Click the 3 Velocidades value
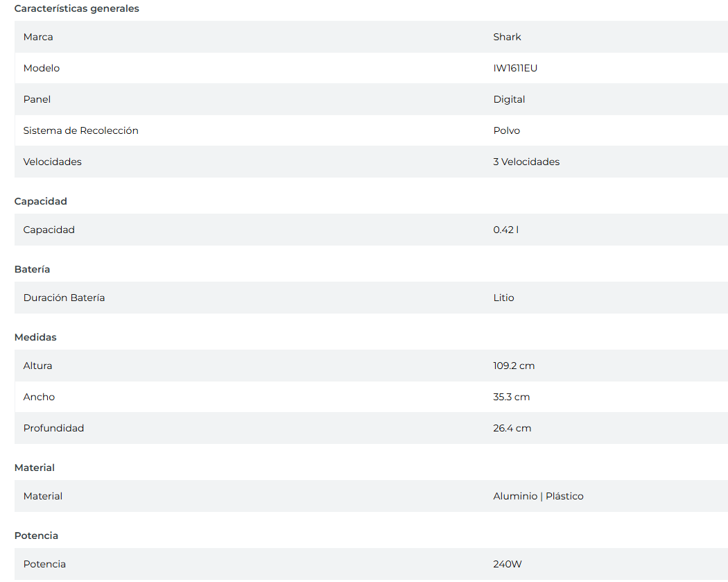 [526, 162]
